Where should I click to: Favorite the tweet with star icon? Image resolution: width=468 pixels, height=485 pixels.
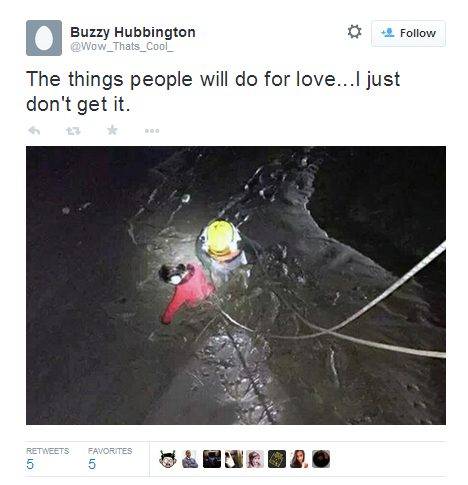[x=112, y=130]
